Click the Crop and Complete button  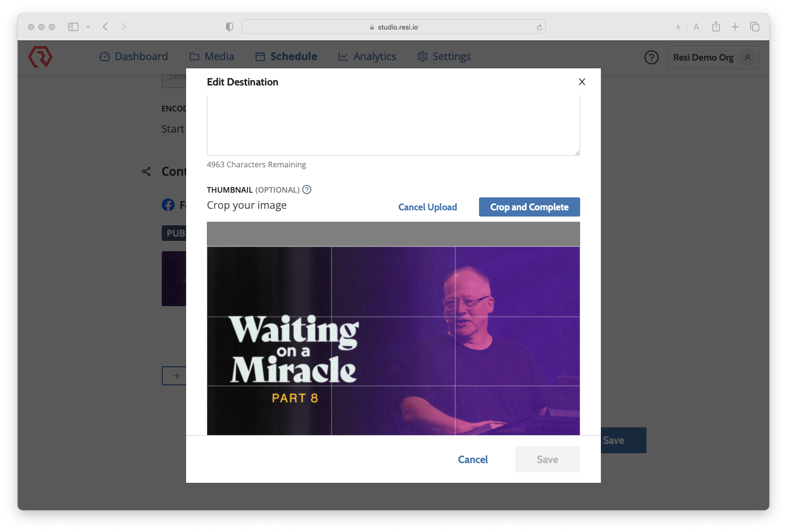coord(529,207)
